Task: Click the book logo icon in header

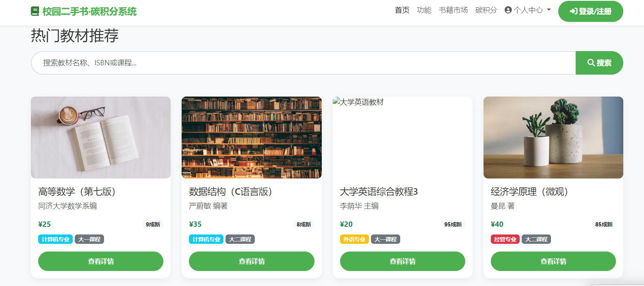Action: pyautogui.click(x=35, y=11)
